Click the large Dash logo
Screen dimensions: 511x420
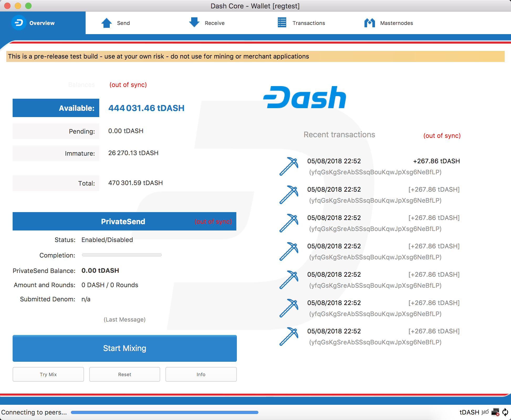[x=305, y=97]
